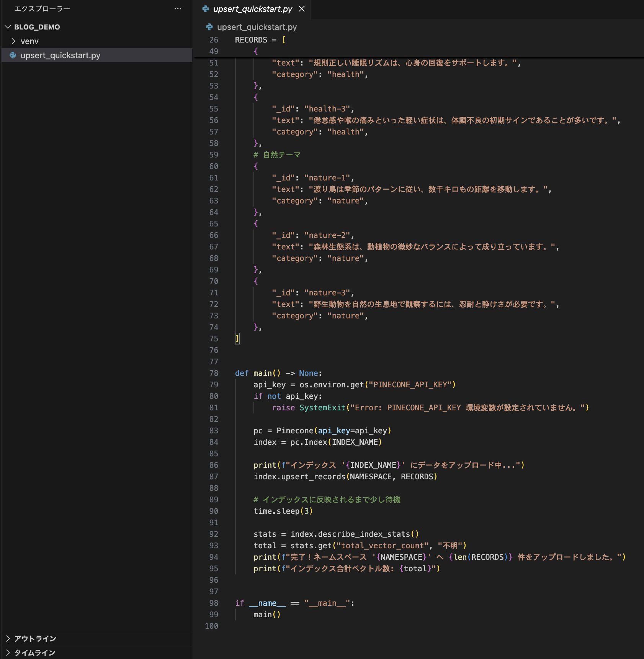Click the sticky scroll line 49 brace
The height and width of the screenshot is (659, 644).
256,51
